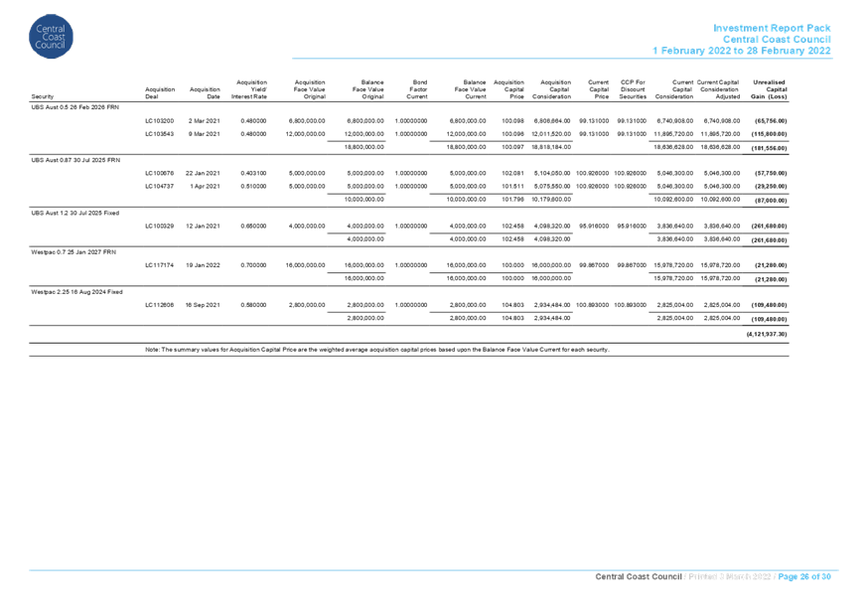Click the 'Investment Report Pack' title
This screenshot has width=868, height=614.
(x=774, y=28)
